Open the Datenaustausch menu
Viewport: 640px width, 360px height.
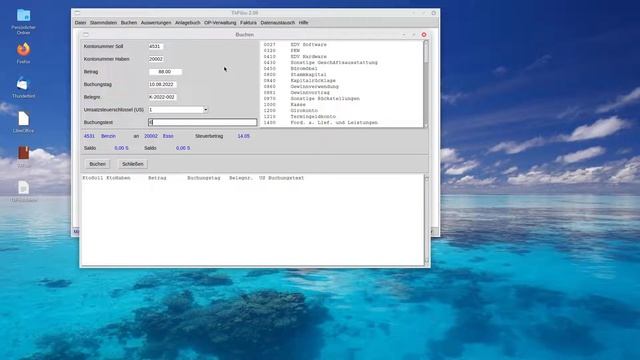tap(278, 23)
